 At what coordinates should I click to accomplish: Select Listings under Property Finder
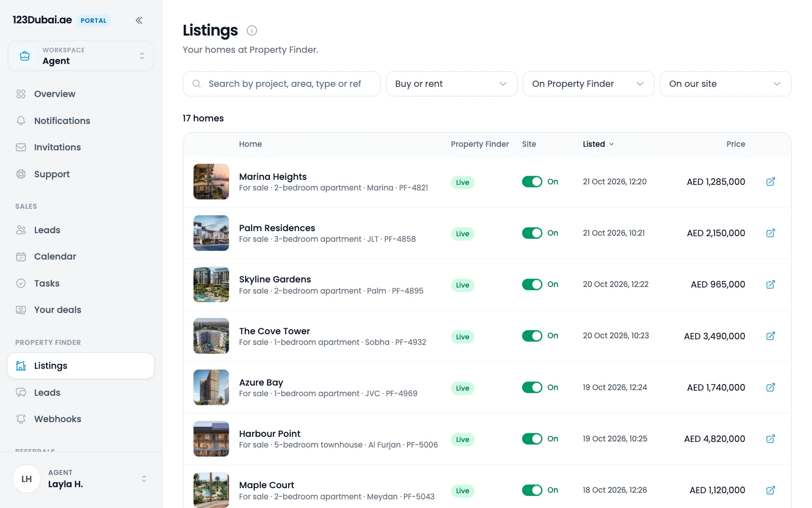[x=81, y=366]
